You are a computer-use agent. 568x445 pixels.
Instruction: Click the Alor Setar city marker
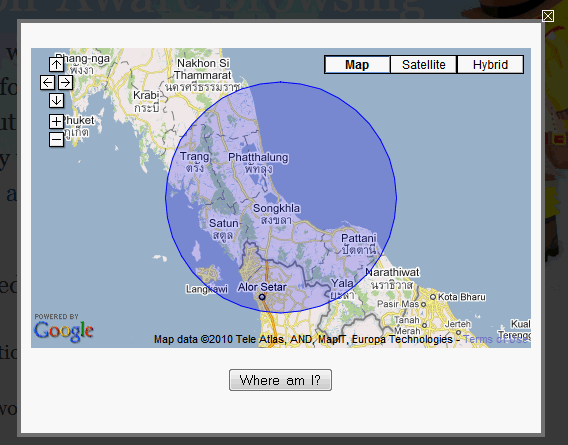point(262,297)
